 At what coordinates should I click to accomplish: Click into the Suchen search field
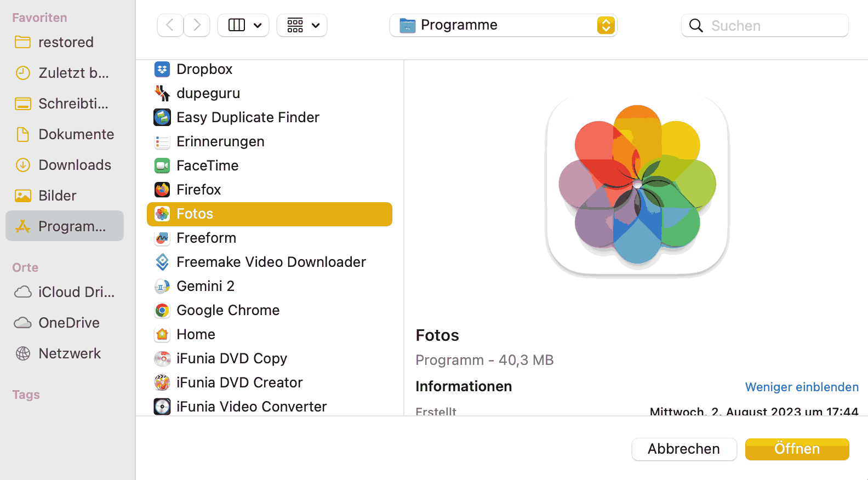[x=765, y=25]
